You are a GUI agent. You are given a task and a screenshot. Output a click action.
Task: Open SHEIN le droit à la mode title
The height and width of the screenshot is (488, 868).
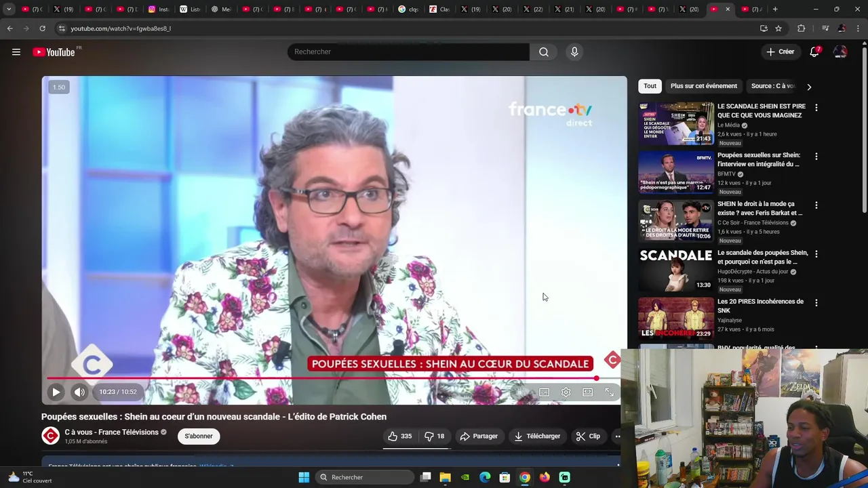[x=760, y=208]
